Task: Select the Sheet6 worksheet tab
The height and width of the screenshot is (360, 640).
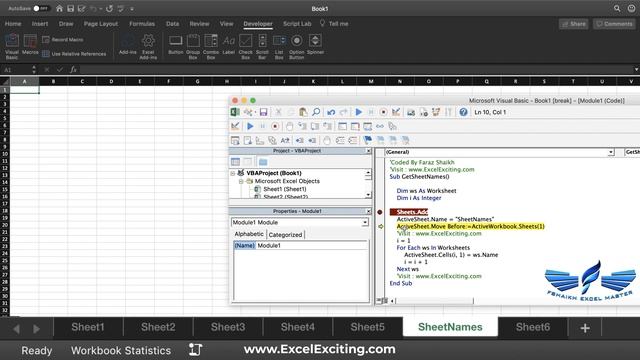Action: point(533,327)
